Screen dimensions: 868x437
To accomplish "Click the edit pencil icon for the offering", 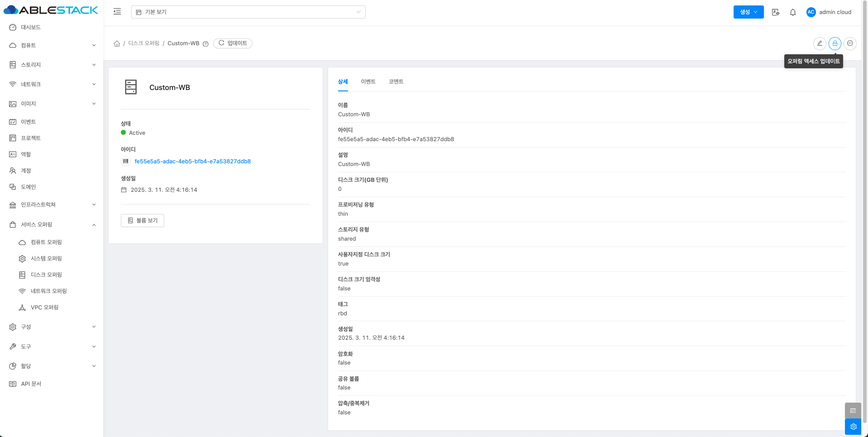I will coord(819,43).
